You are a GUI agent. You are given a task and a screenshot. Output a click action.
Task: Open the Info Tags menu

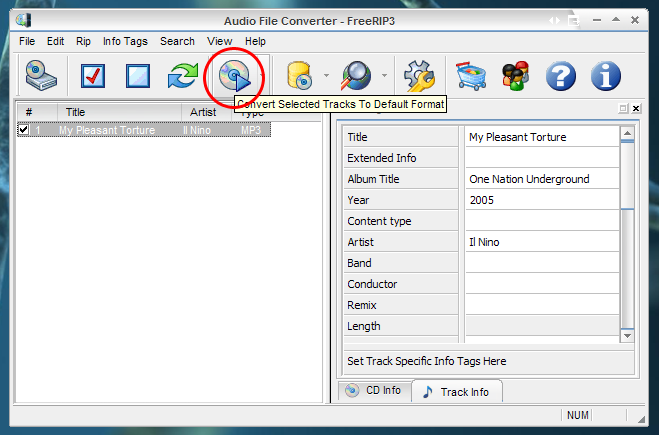click(x=125, y=41)
